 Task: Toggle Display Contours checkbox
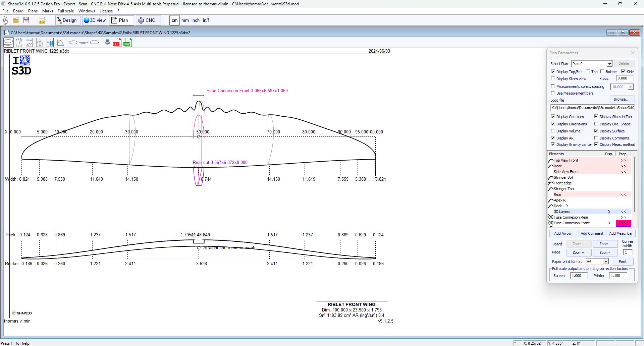pyautogui.click(x=553, y=116)
